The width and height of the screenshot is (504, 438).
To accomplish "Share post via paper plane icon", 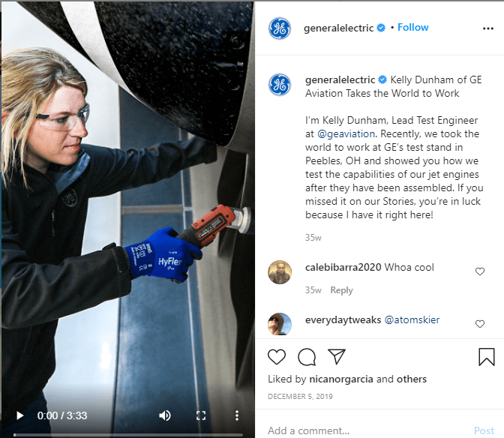I will pyautogui.click(x=337, y=356).
